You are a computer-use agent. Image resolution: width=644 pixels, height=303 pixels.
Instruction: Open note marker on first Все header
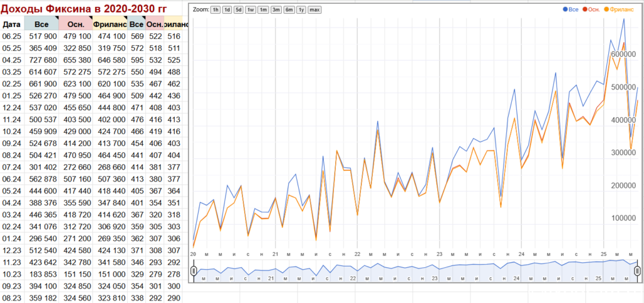(56, 18)
